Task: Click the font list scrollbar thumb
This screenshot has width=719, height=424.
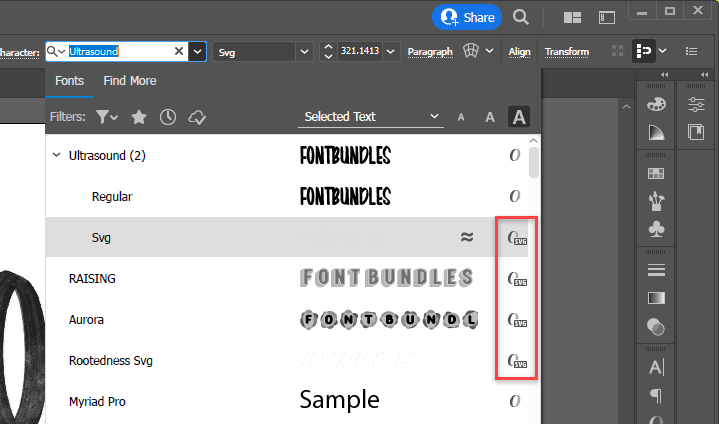Action: 533,162
